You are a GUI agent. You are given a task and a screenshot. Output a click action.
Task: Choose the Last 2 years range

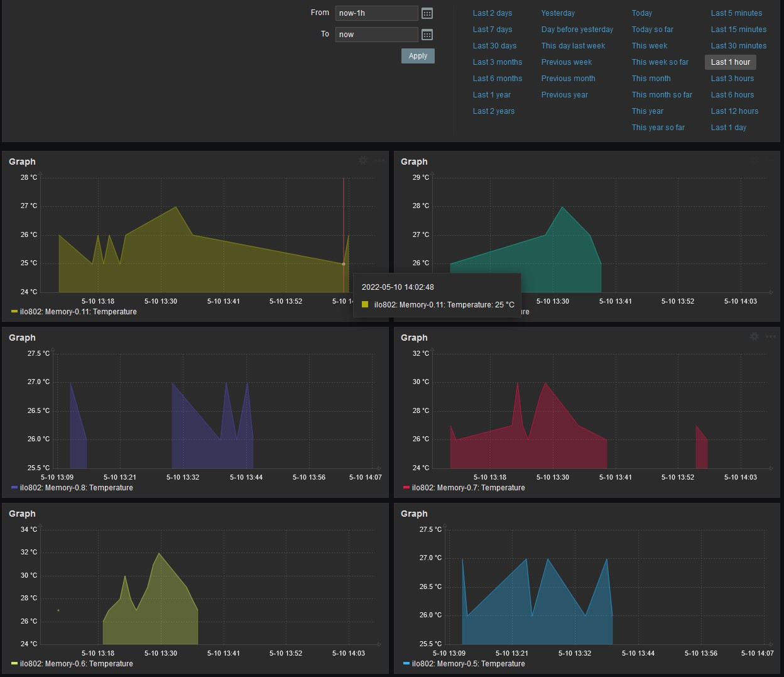[x=493, y=111]
